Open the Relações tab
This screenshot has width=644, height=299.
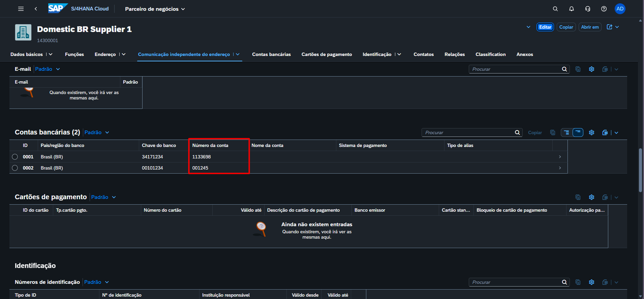(455, 54)
